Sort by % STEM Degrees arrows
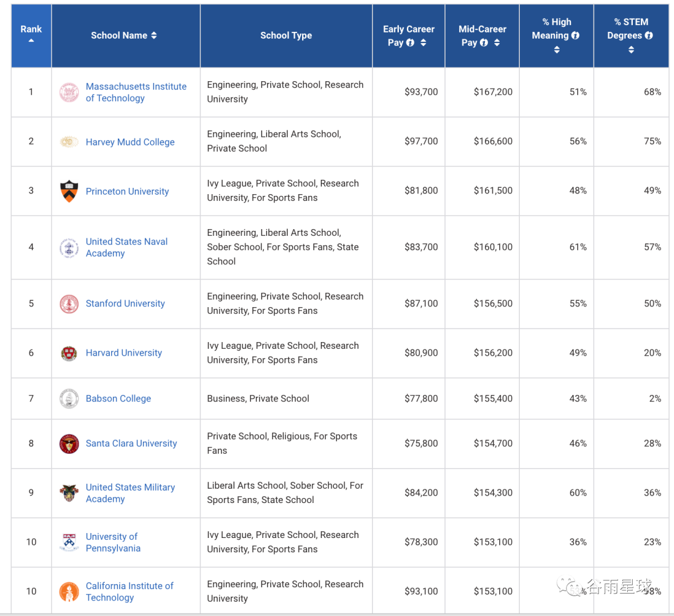 [x=631, y=50]
